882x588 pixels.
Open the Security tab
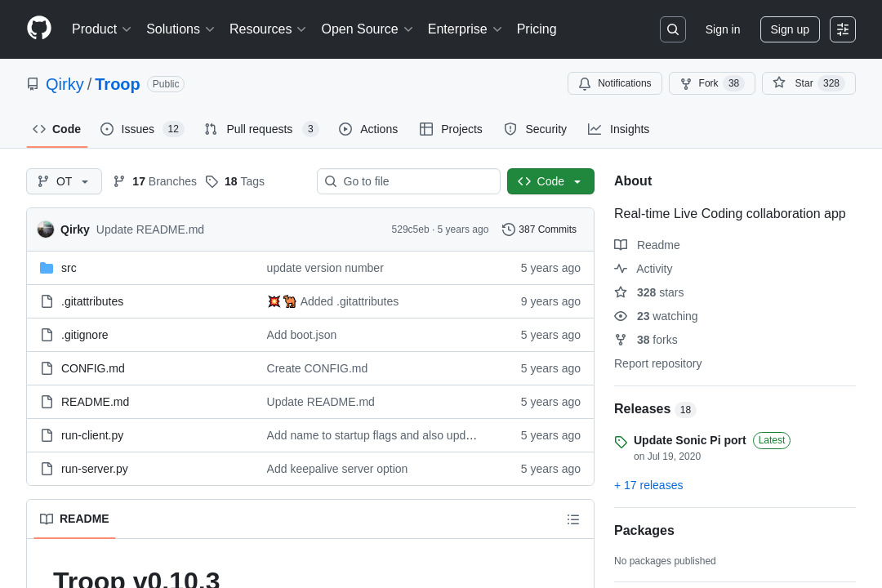pos(536,129)
